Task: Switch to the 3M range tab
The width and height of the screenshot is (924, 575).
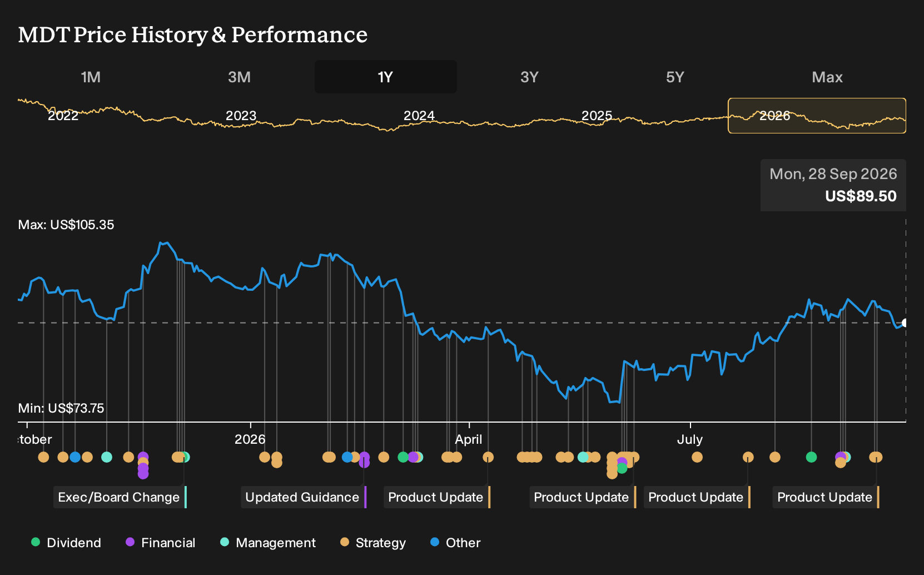Action: [x=239, y=77]
